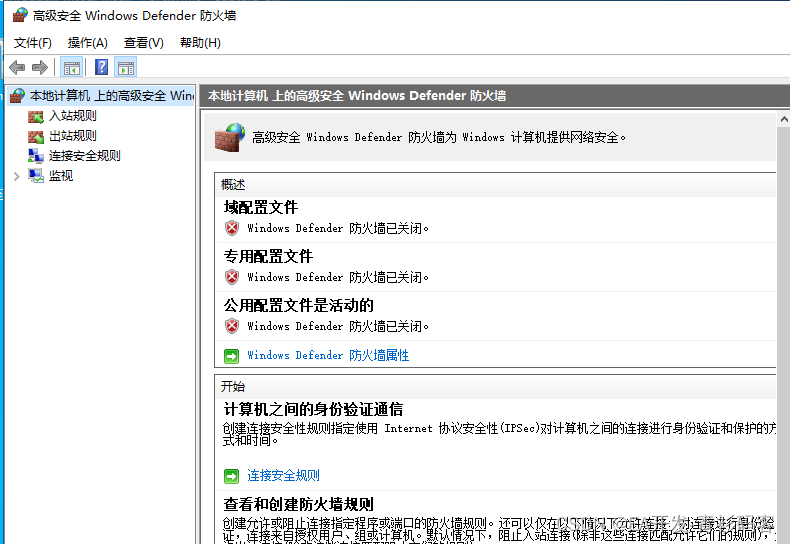The width and height of the screenshot is (790, 544).
Task: Select 连接安全规则 in the left tree
Action: click(85, 156)
